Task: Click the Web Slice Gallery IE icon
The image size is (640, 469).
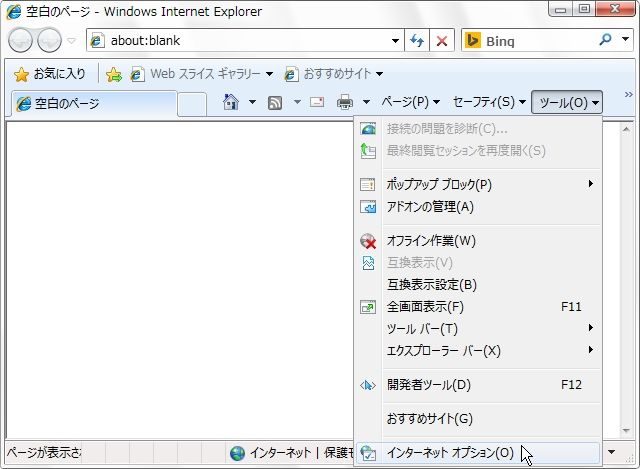Action: pyautogui.click(x=137, y=74)
